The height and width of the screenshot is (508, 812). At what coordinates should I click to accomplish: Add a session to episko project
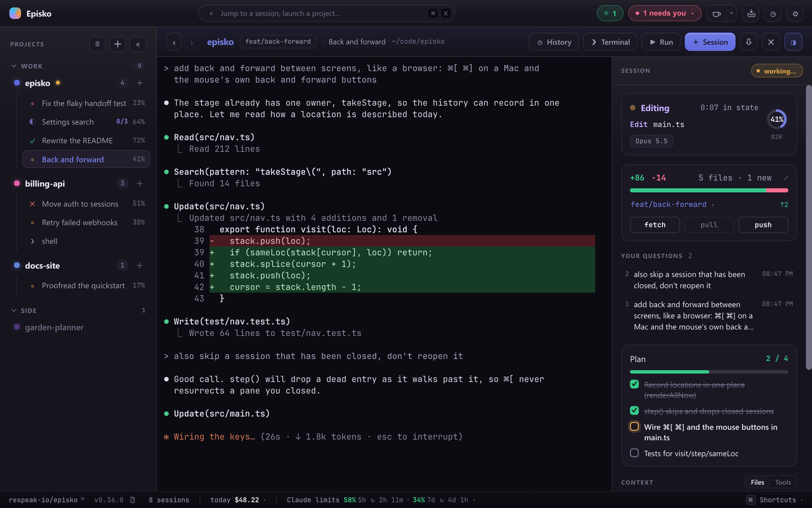(140, 83)
